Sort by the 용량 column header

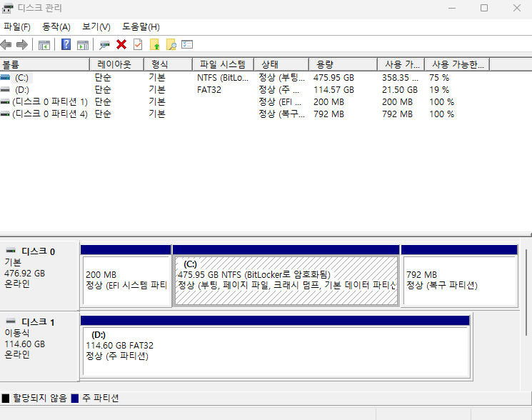click(343, 64)
